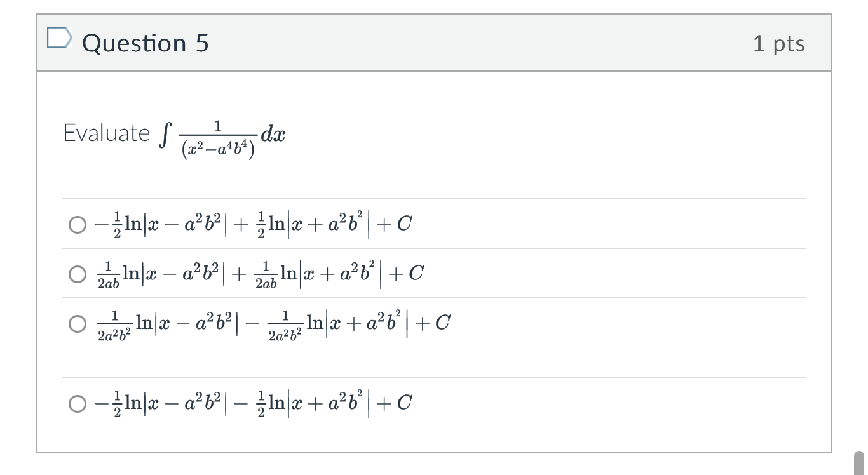Select the last answer radio button
Viewport: 868px width, 475px height.
pos(77,403)
